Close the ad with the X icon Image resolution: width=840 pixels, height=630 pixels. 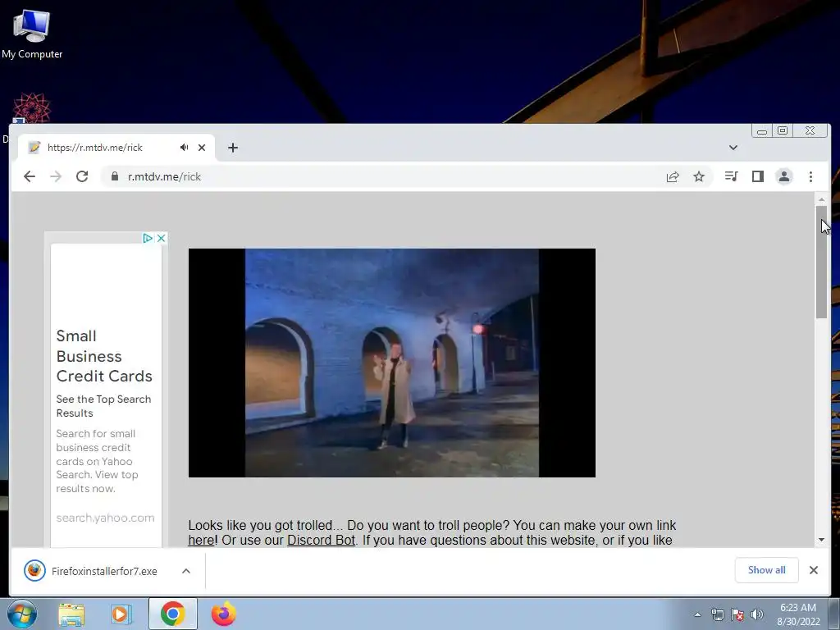pos(161,238)
